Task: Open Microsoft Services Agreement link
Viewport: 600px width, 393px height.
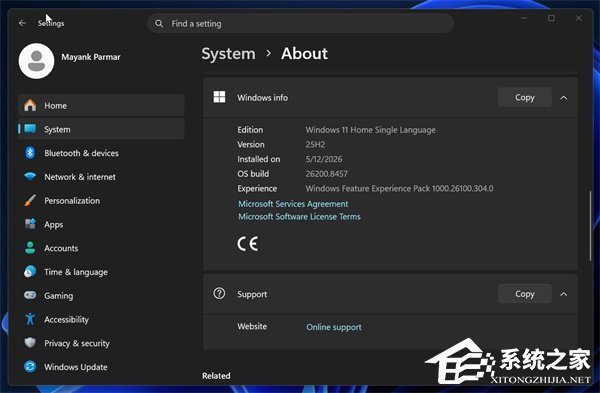Action: point(293,204)
